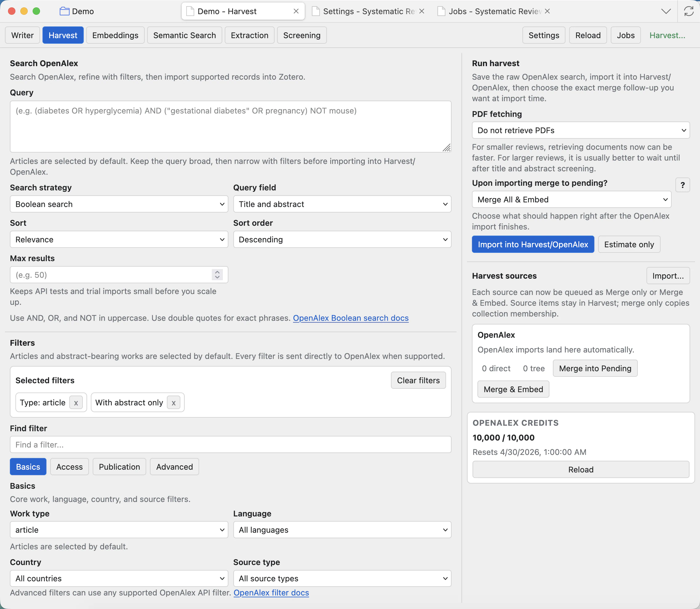Click the question mark help button
The image size is (700, 609).
click(682, 185)
